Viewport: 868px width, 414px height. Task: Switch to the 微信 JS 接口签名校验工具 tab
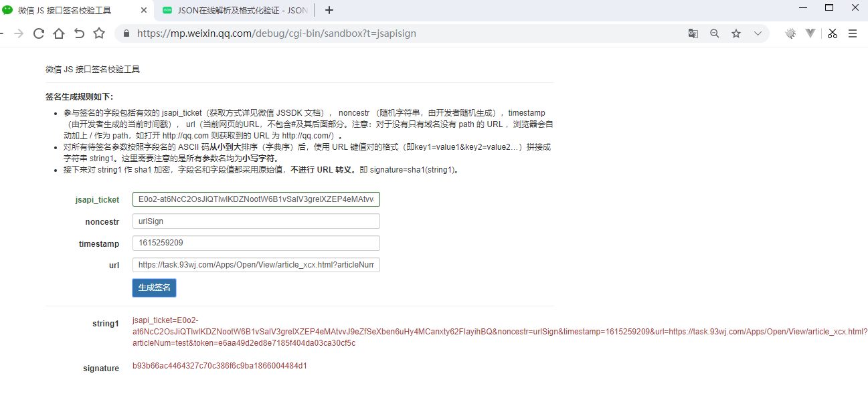click(78, 10)
